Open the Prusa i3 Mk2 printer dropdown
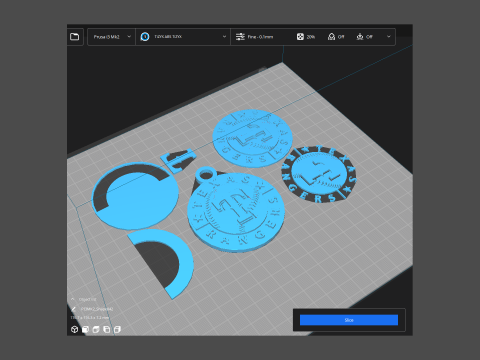Screen dimensions: 480x360 click(x=112, y=37)
